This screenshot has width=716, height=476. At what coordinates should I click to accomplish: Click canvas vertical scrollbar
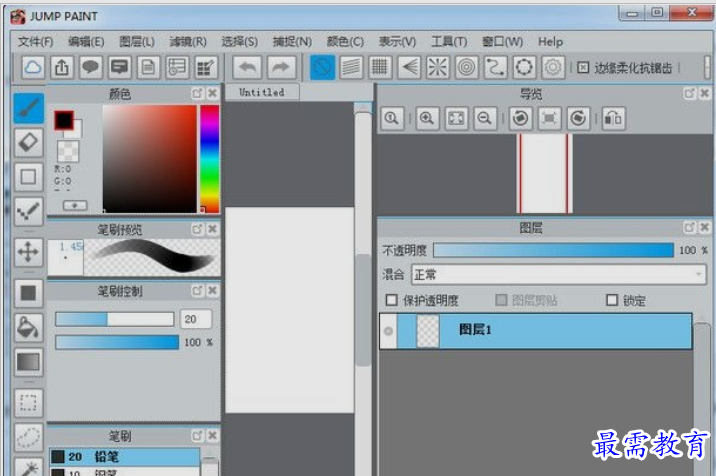[363, 310]
